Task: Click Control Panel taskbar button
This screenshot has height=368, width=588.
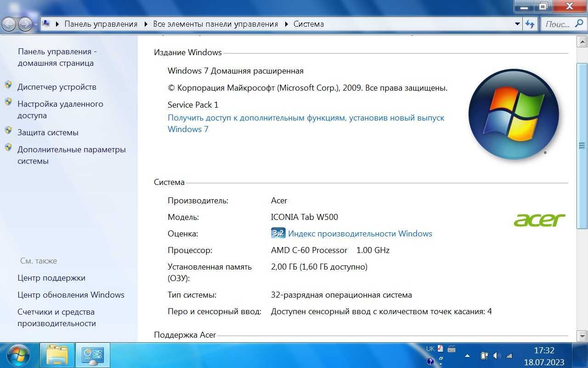Action: pyautogui.click(x=92, y=356)
